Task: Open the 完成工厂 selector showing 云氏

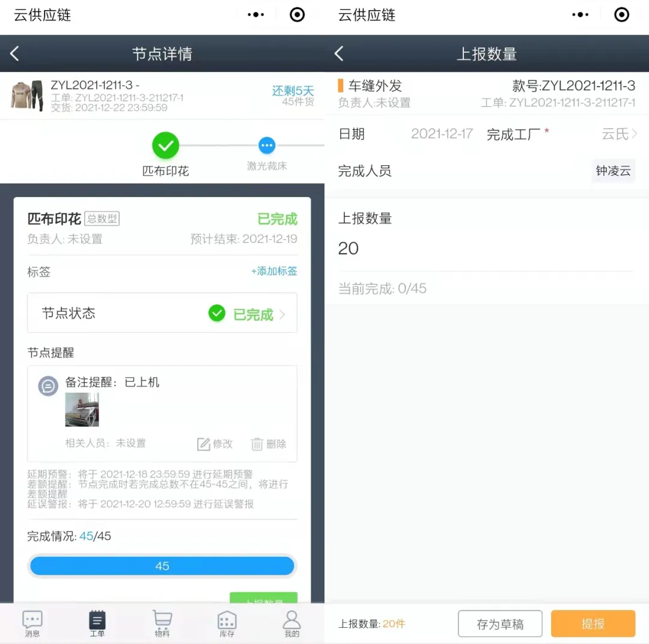Action: [x=616, y=134]
